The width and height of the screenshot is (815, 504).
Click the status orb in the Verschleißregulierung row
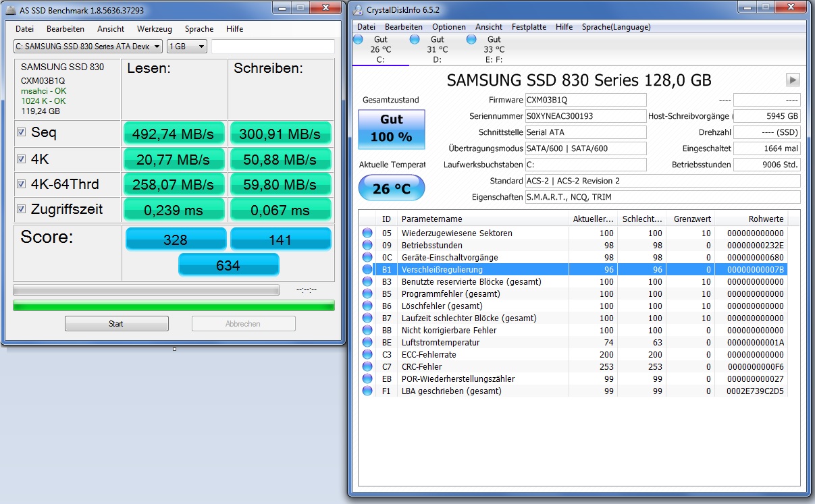pyautogui.click(x=367, y=269)
